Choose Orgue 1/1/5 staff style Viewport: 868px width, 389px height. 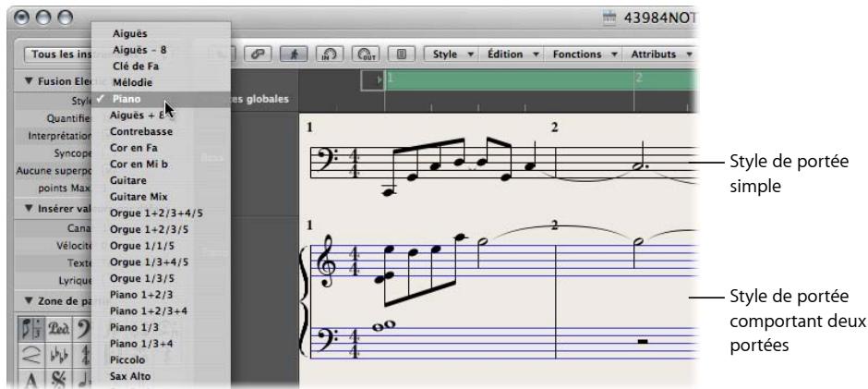(161, 246)
